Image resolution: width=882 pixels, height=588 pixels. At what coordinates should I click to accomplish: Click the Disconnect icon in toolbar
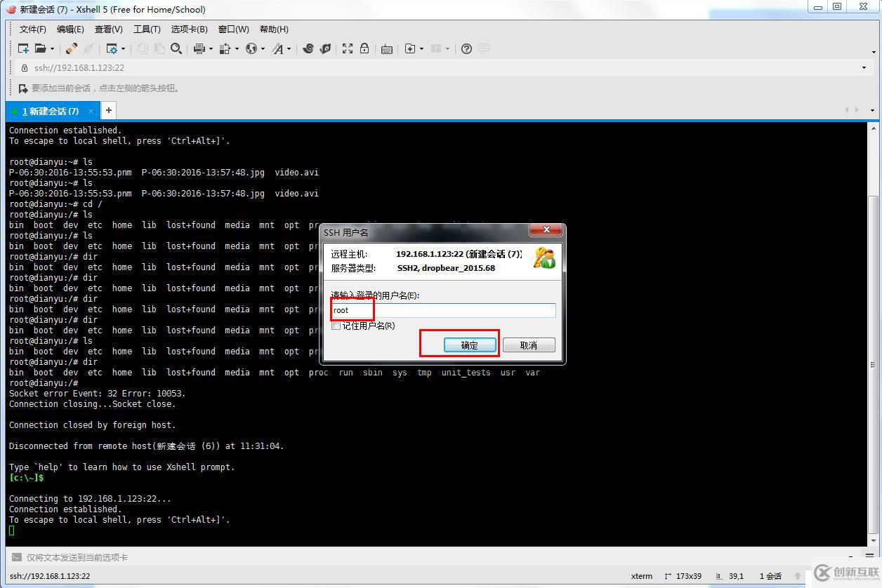[88, 48]
